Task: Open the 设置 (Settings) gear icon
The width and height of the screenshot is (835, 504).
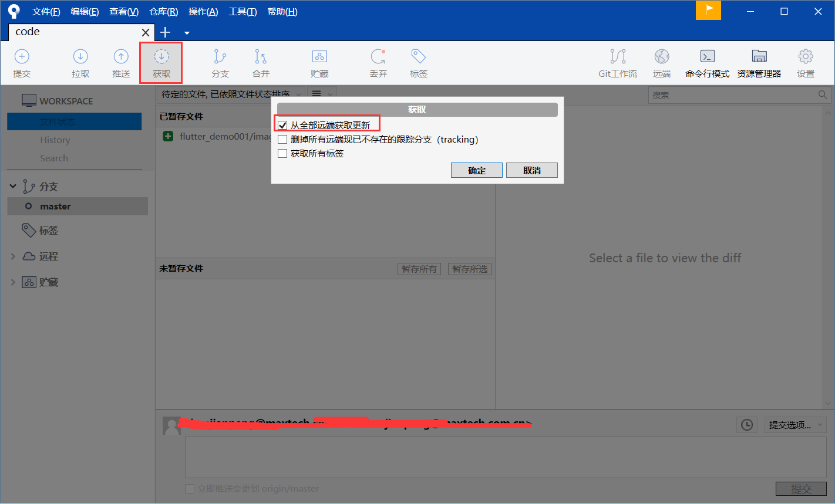Action: [x=805, y=62]
